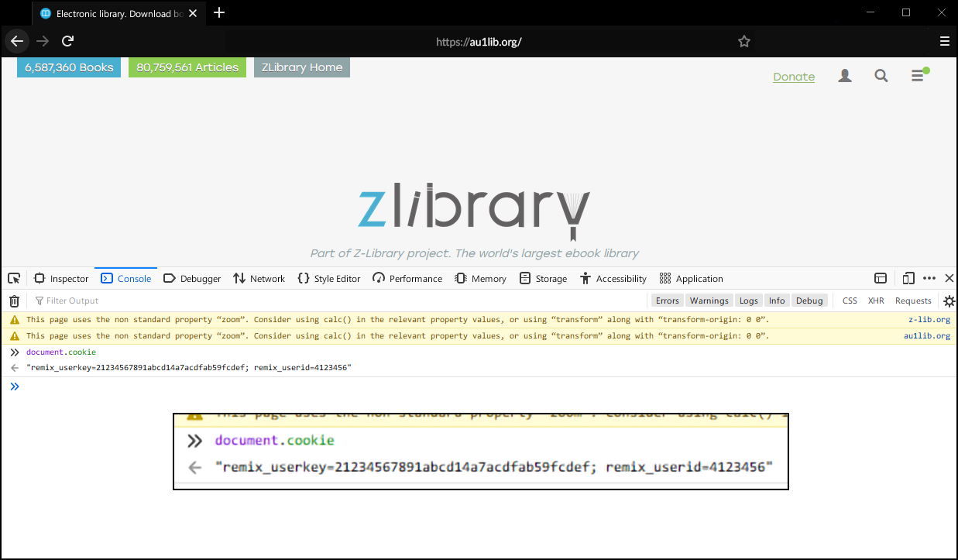
Task: Click the remix_userkey cookie output string
Action: click(x=189, y=368)
